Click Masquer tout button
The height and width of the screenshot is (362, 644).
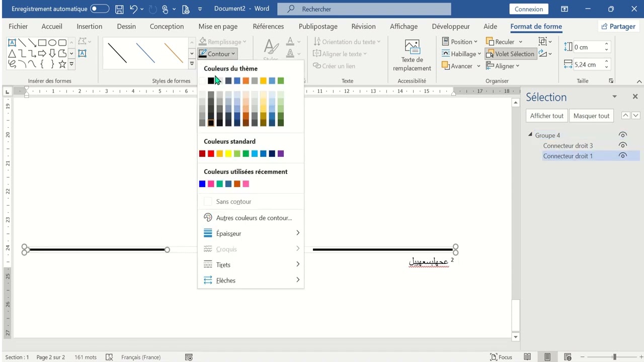tap(591, 116)
